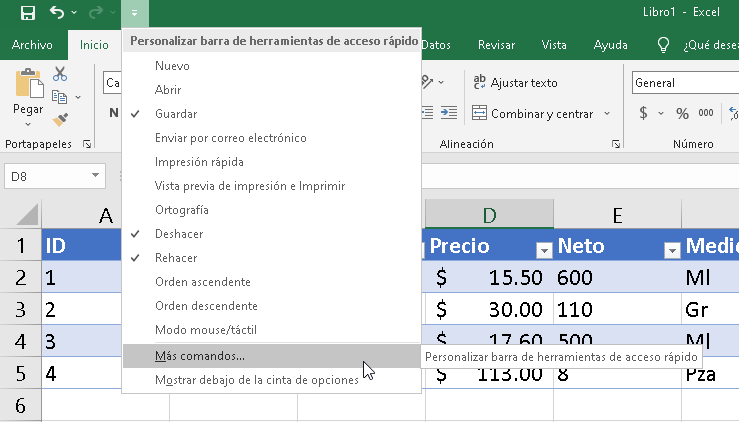The width and height of the screenshot is (739, 422).
Task: Toggle Orden descendente option
Action: [271, 306]
